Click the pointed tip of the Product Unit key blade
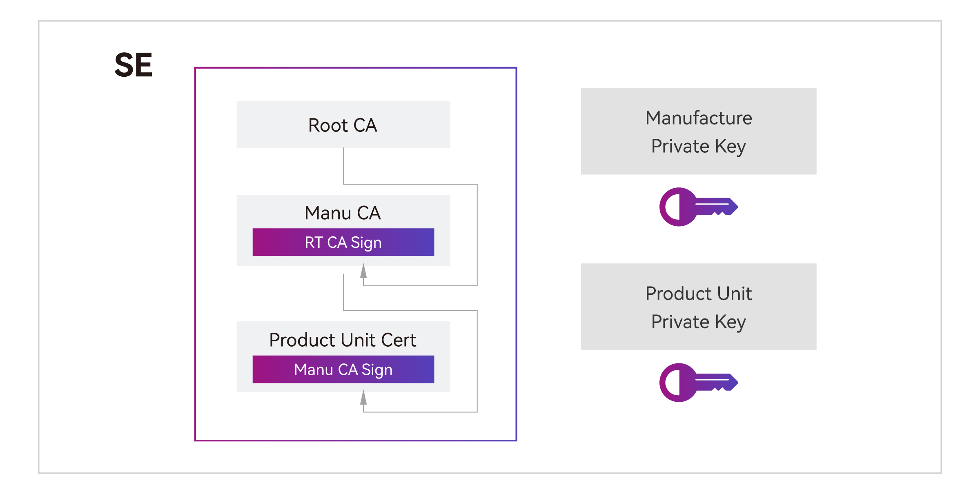 pos(734,382)
